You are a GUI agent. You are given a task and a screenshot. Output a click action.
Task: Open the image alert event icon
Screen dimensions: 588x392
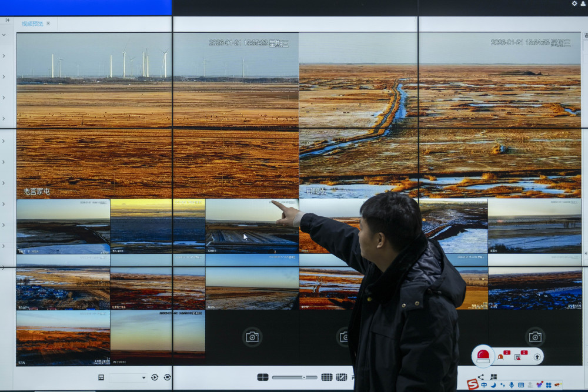[x=517, y=356]
